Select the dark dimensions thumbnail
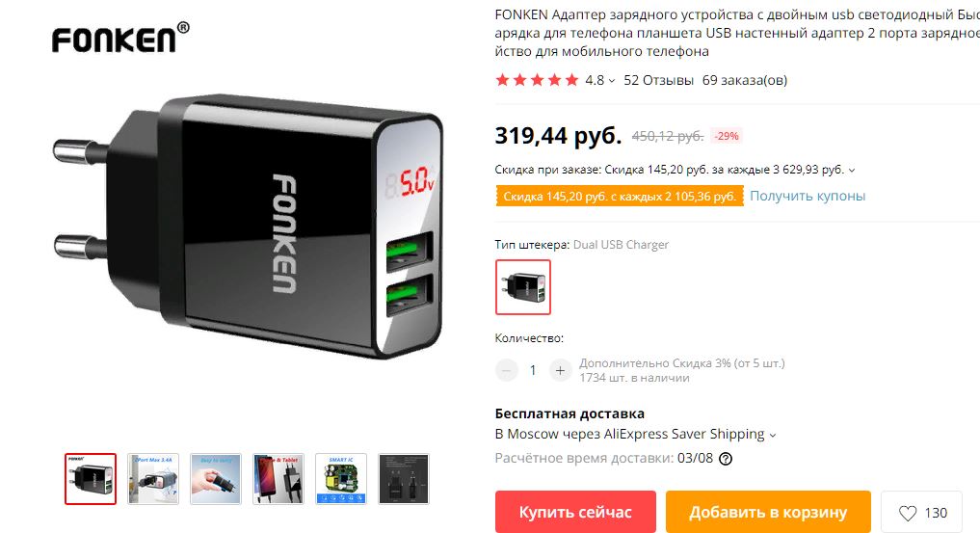 pyautogui.click(x=404, y=479)
